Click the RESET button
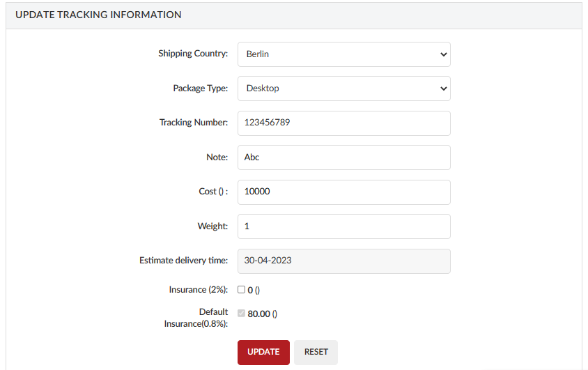Viewport: 588px width, 370px height. (x=316, y=353)
